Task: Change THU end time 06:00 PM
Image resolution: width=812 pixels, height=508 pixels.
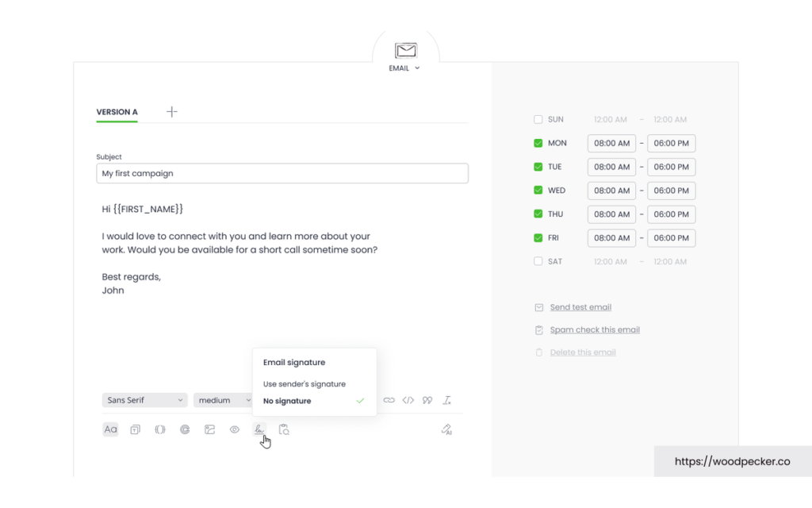Action: (x=671, y=214)
